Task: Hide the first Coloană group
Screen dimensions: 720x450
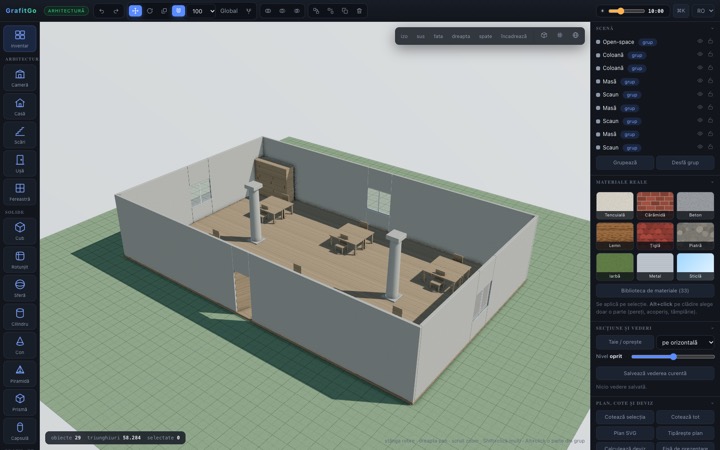Action: pos(700,54)
